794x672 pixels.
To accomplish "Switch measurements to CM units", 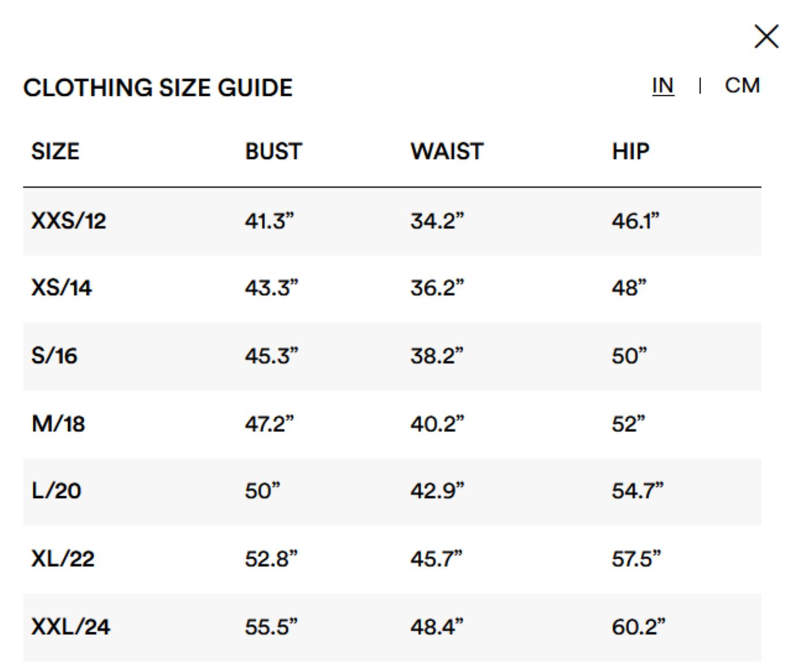I will [x=742, y=86].
